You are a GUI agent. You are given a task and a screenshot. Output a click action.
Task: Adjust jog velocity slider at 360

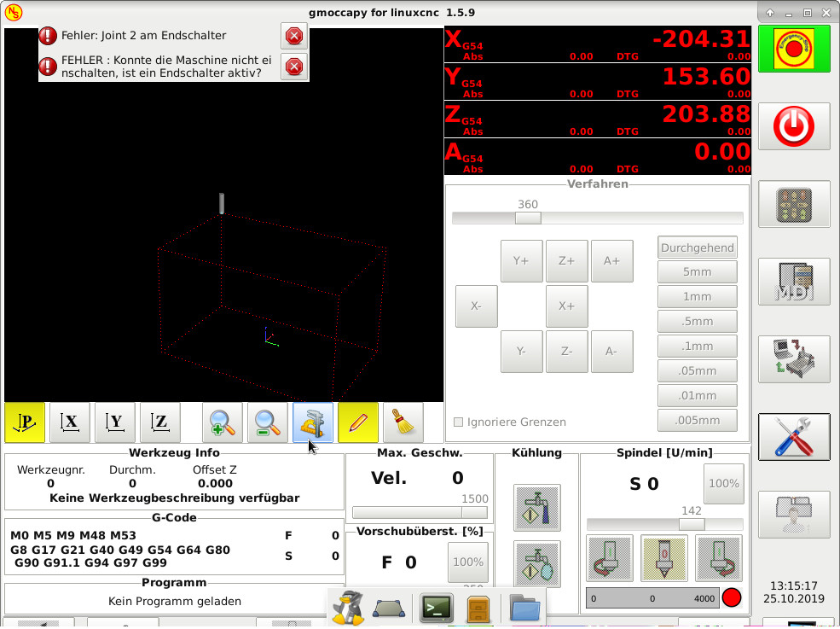point(528,218)
